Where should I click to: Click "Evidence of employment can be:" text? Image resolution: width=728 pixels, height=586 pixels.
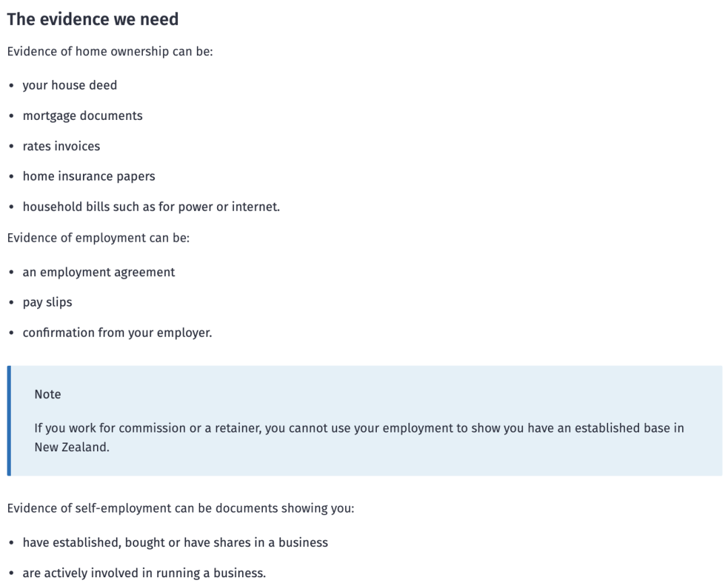click(x=98, y=238)
